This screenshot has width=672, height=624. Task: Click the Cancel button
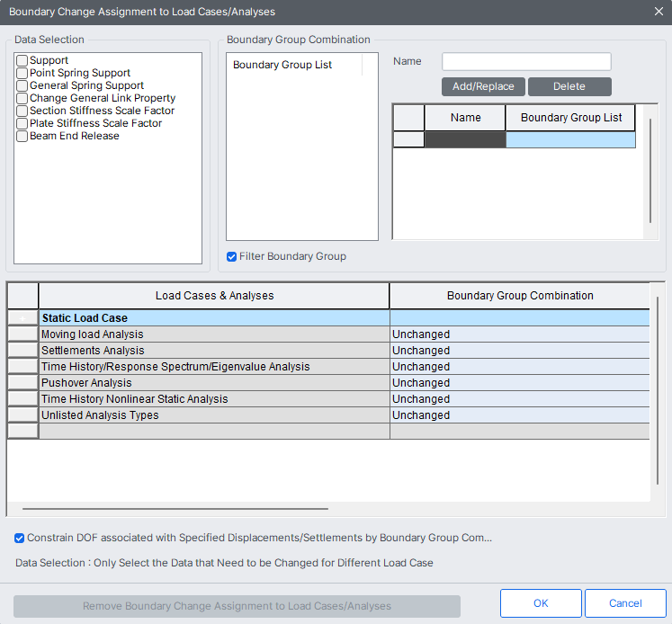tap(625, 603)
